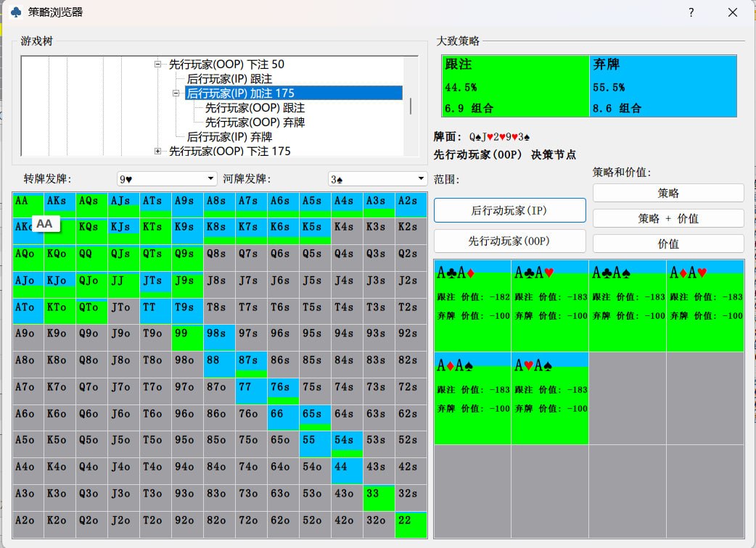The width and height of the screenshot is (756, 548).
Task: Click the 策略 + 价值 display button
Action: (x=667, y=218)
